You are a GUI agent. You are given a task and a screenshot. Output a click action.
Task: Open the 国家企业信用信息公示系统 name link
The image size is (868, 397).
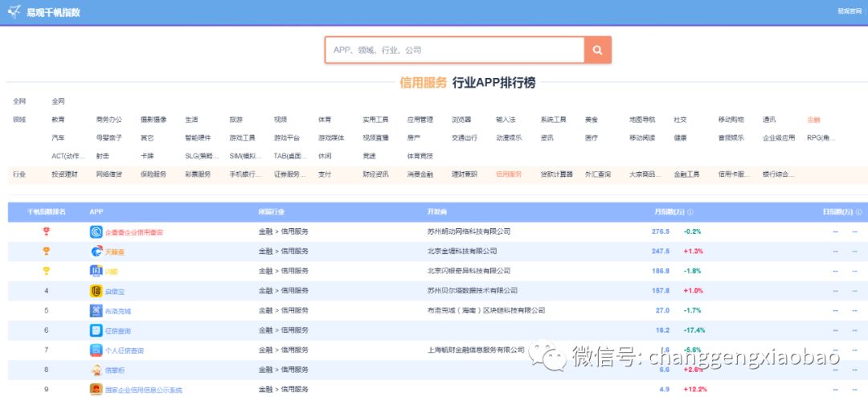[x=143, y=390]
